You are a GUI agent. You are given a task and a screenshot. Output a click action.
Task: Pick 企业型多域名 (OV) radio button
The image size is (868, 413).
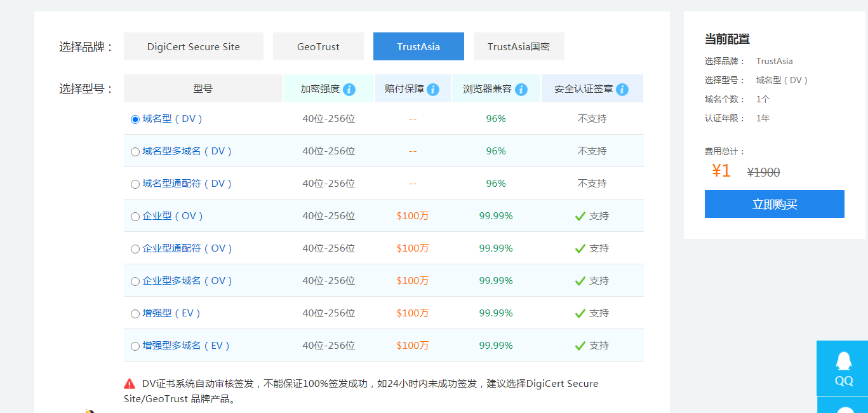(135, 281)
